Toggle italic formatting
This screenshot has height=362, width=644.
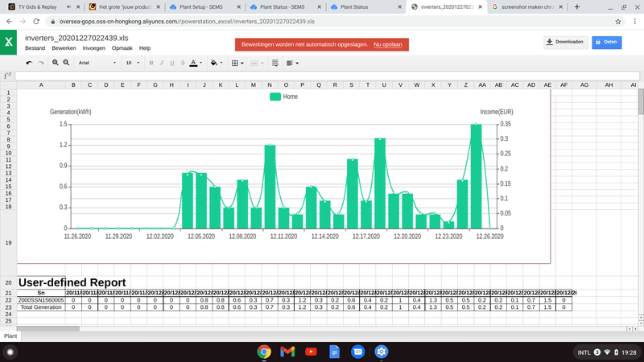pyautogui.click(x=162, y=63)
